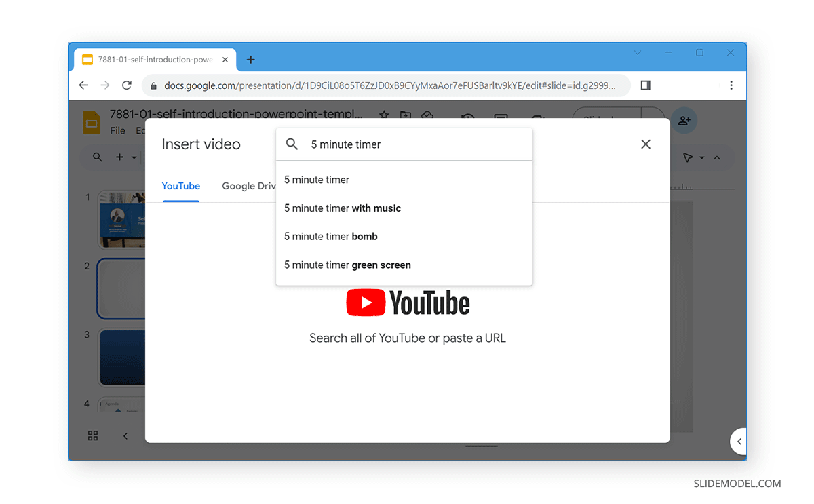Open the grid view icon

point(93,435)
